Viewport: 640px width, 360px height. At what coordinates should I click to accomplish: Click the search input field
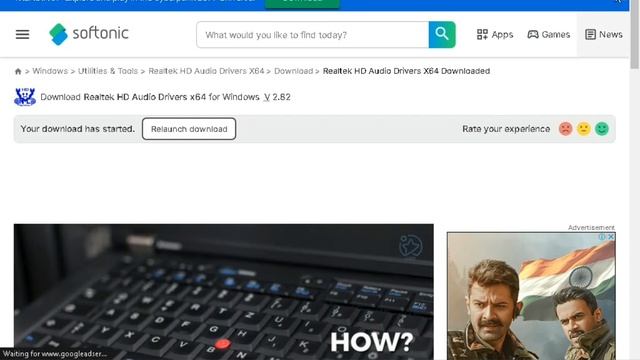pyautogui.click(x=313, y=35)
